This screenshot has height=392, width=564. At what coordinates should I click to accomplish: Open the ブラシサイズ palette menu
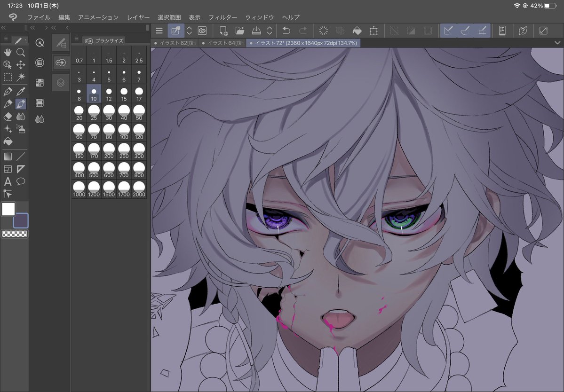click(x=77, y=39)
